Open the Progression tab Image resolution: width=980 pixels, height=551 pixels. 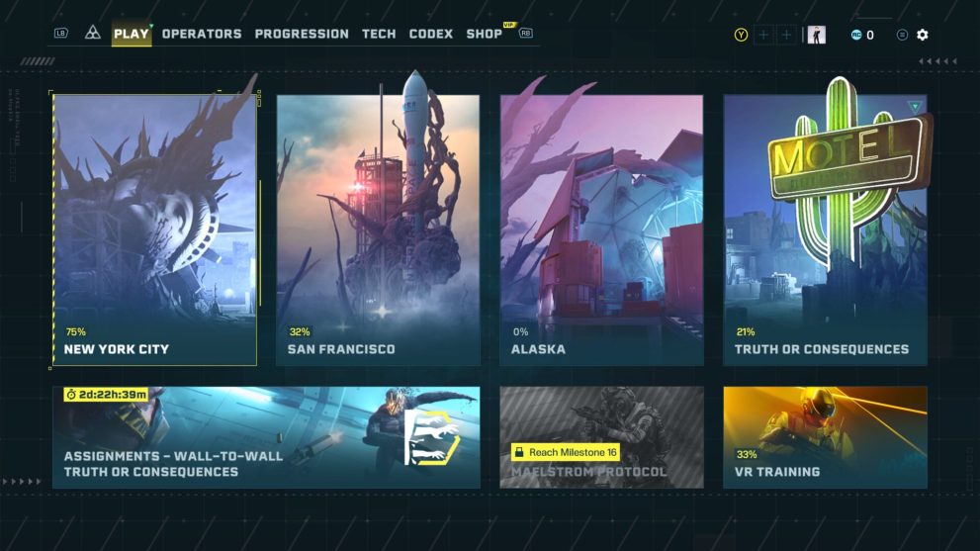click(302, 34)
